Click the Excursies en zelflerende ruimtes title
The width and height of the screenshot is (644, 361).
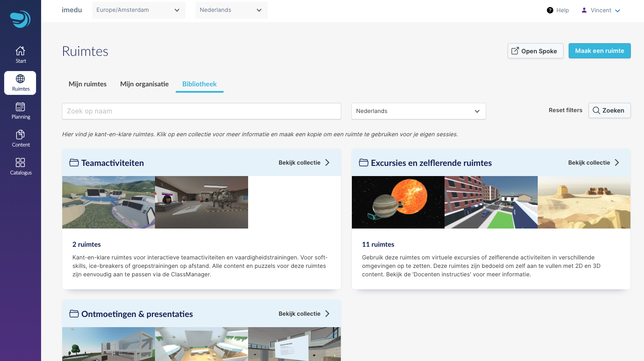431,163
